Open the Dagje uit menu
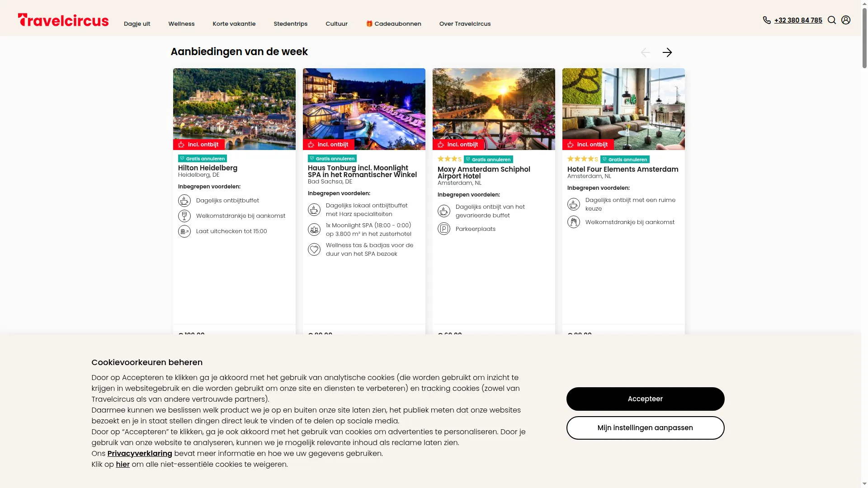This screenshot has width=868, height=488. pyautogui.click(x=137, y=24)
